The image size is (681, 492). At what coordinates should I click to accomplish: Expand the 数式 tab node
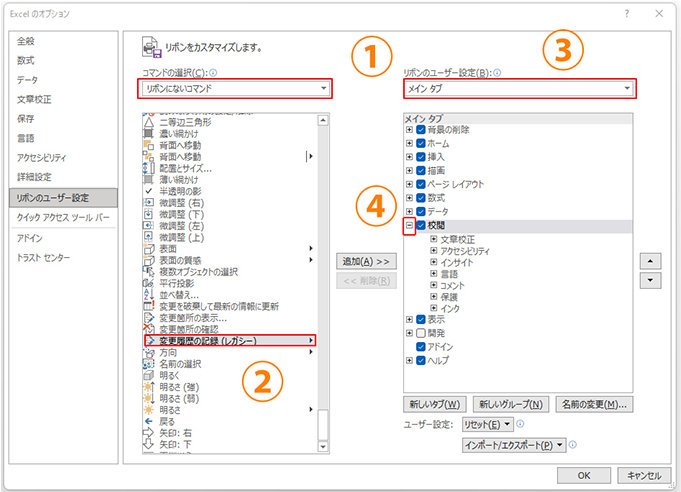409,198
